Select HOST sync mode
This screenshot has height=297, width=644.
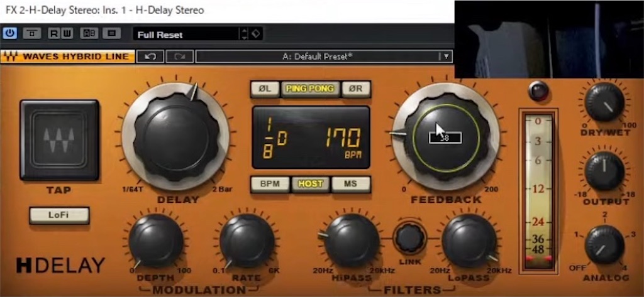tap(311, 184)
